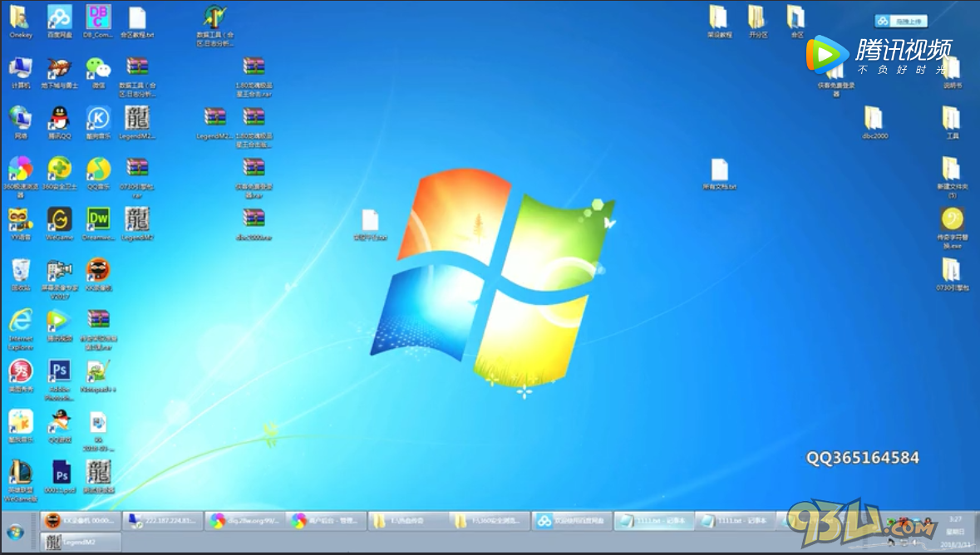The height and width of the screenshot is (555, 980).
Task: Open the Windows Start menu
Action: (16, 533)
